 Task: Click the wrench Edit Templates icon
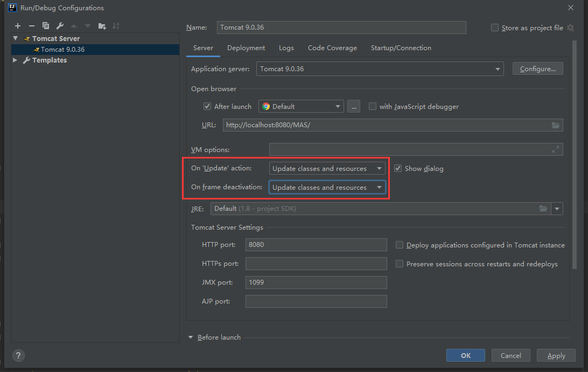(x=60, y=26)
